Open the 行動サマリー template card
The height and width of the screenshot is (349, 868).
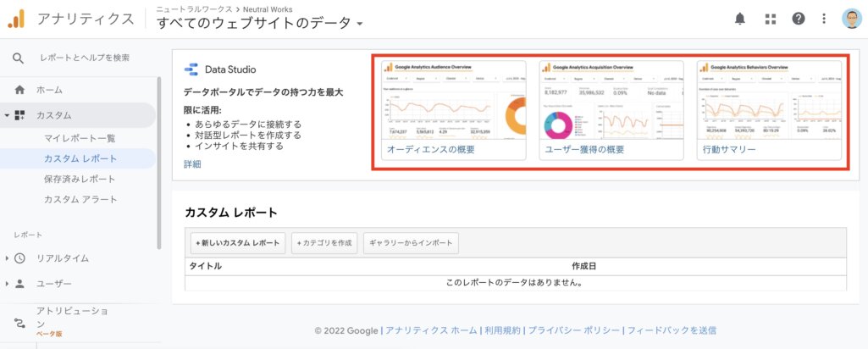pos(769,110)
